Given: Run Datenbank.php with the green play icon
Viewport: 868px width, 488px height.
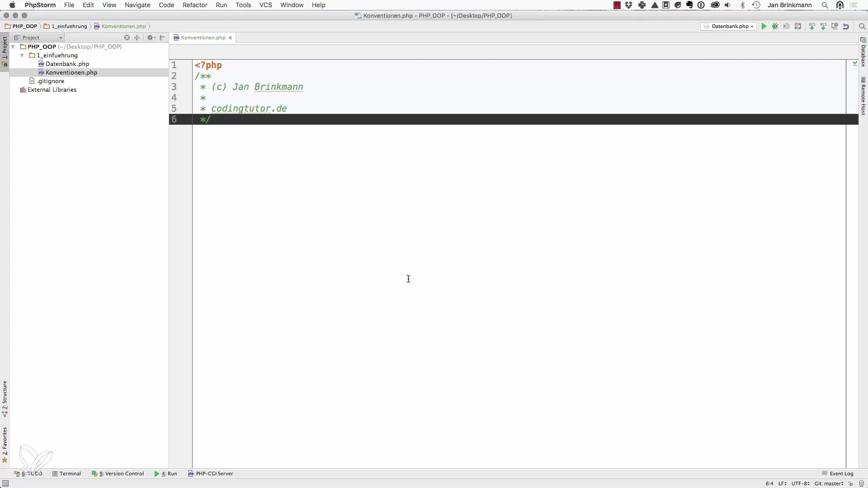Looking at the screenshot, I should coord(764,27).
